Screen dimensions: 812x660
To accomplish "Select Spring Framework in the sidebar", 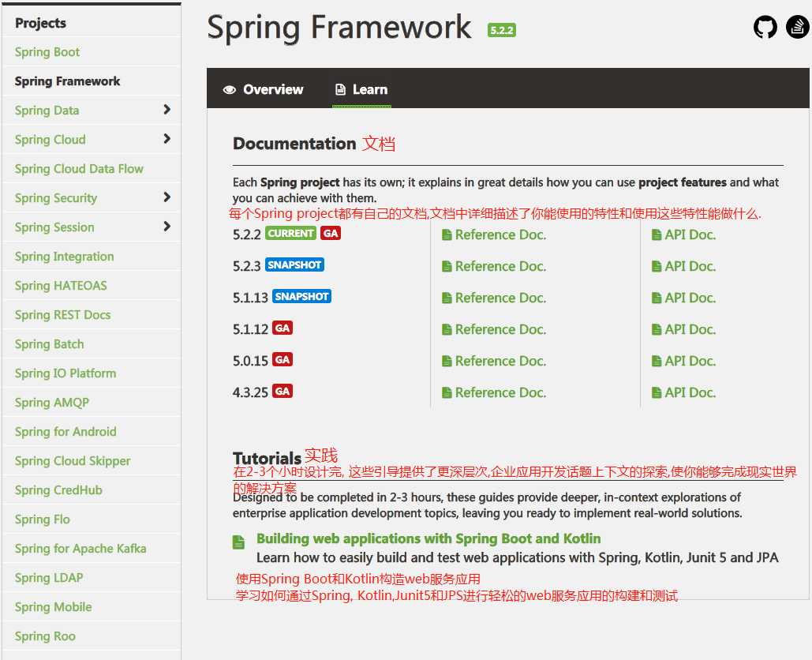I will pos(67,81).
